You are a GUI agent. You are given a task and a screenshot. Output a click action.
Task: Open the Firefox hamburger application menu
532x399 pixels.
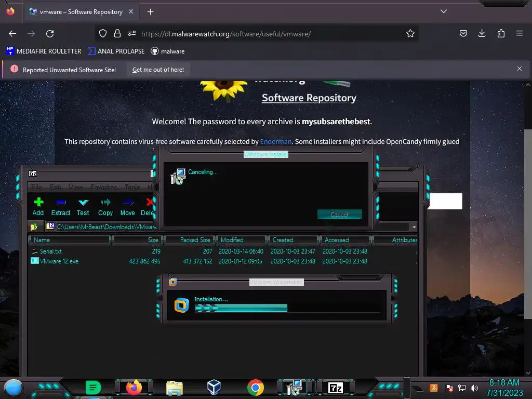point(520,33)
